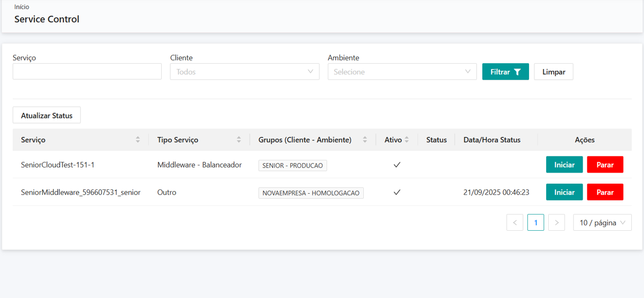Click the SENIOR - PRODUCAO group tag
Screen dimensions: 644x298
tap(292, 165)
